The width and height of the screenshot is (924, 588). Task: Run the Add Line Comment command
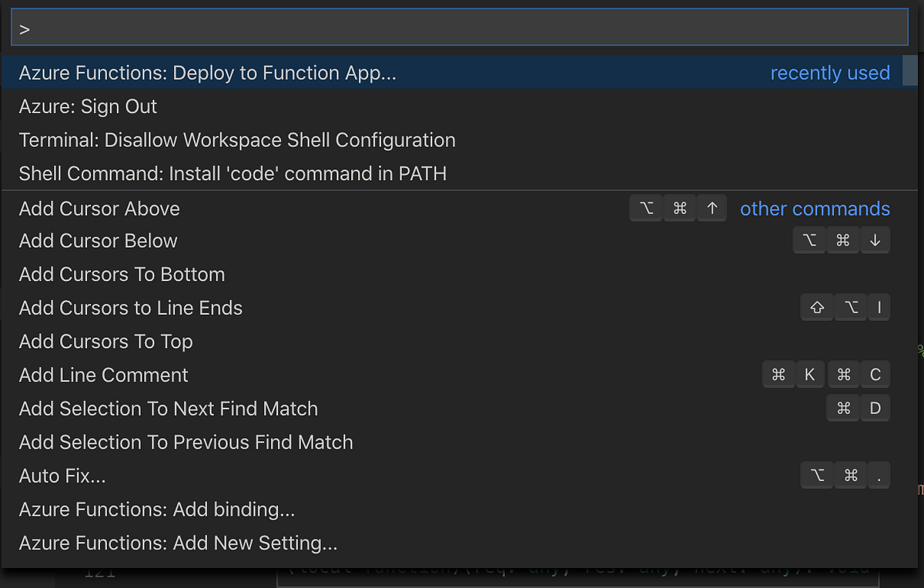click(x=103, y=376)
